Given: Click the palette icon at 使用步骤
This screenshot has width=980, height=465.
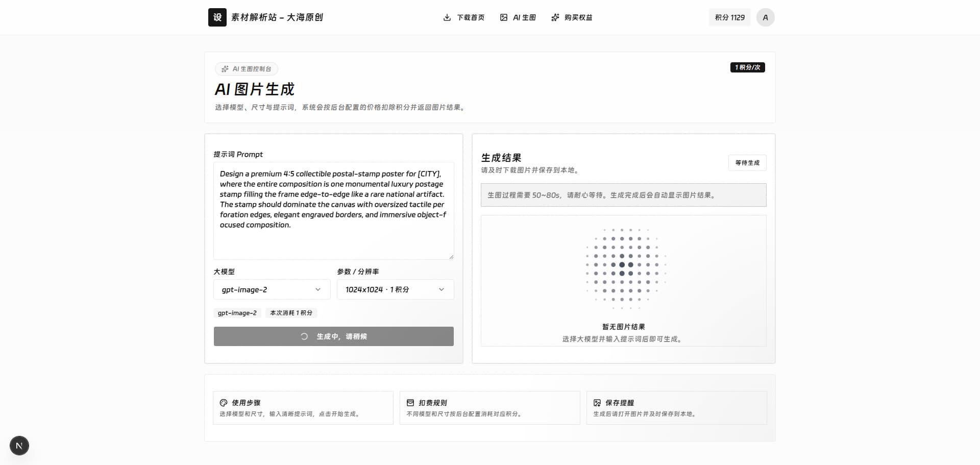Looking at the screenshot, I should point(224,403).
